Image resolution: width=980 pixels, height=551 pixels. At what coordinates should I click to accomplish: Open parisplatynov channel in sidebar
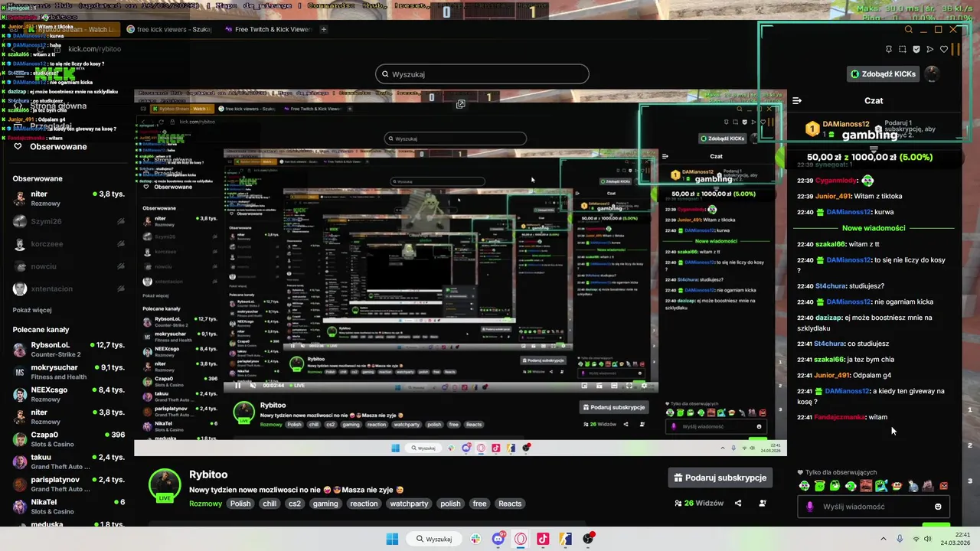[x=69, y=484]
